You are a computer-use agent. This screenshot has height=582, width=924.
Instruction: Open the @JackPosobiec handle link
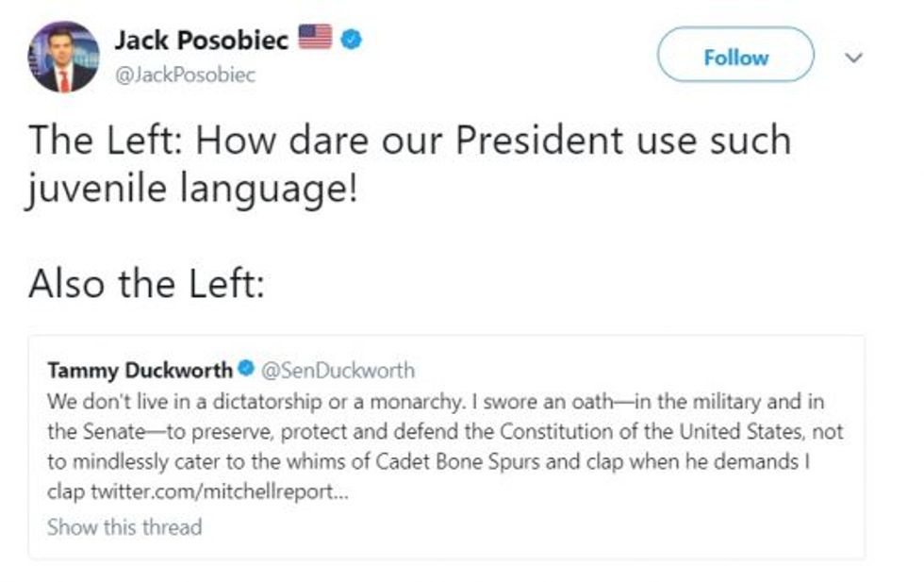[x=185, y=74]
